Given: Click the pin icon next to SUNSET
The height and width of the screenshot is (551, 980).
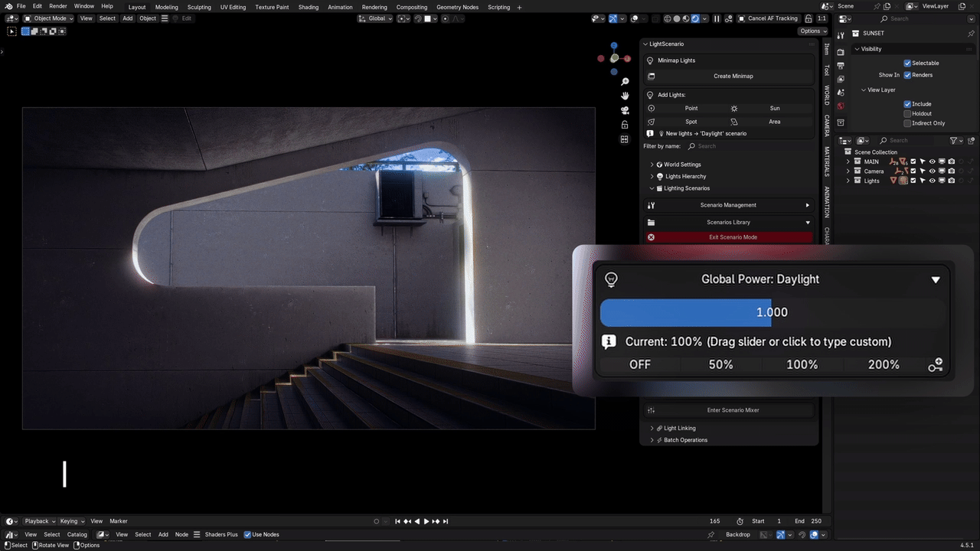Looking at the screenshot, I should (x=972, y=34).
